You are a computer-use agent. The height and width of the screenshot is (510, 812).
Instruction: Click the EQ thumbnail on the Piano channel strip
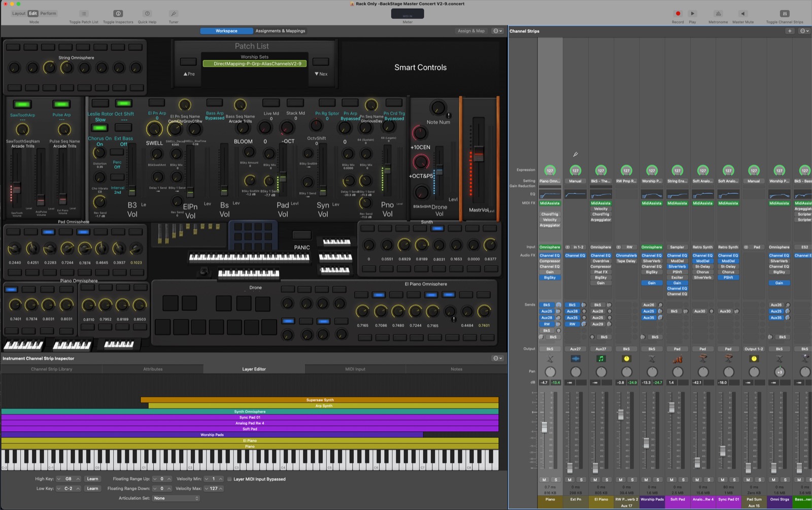point(550,194)
